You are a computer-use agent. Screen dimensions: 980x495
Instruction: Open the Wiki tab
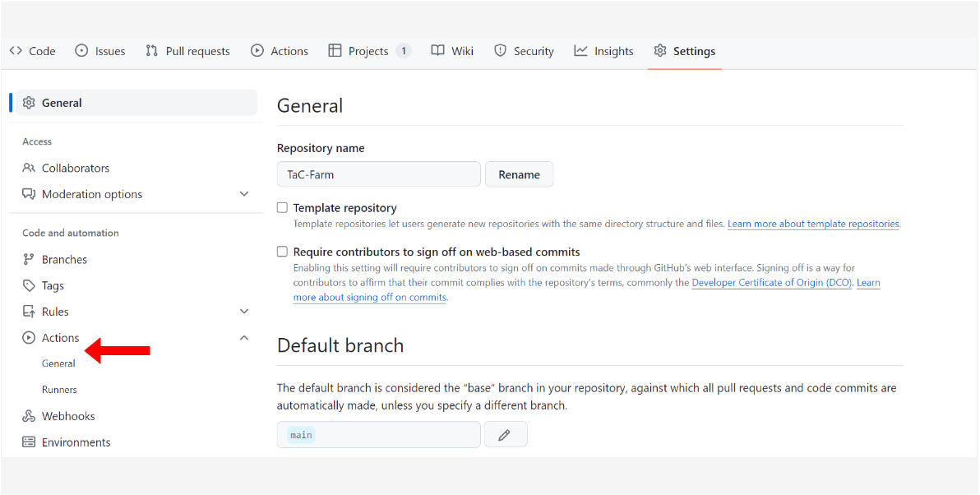[452, 51]
